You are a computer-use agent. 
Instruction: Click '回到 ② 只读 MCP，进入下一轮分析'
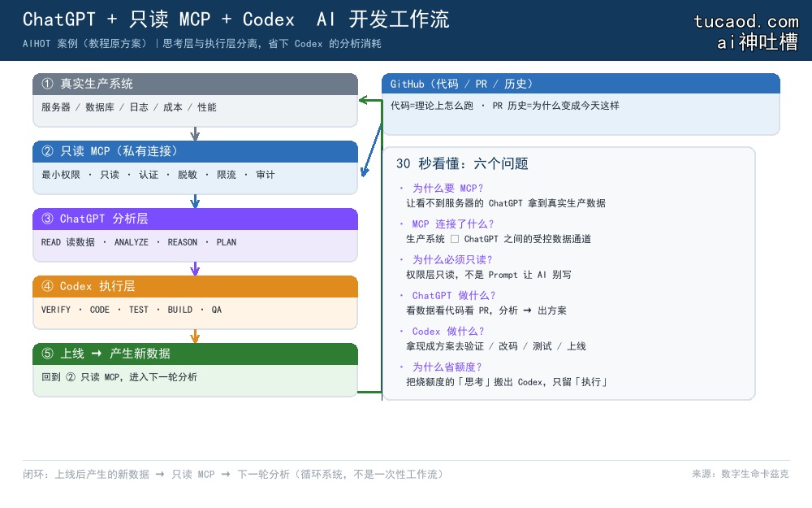119,377
